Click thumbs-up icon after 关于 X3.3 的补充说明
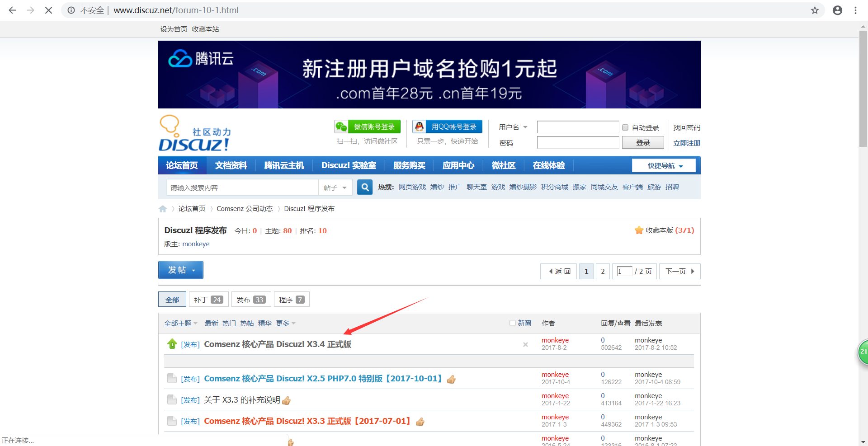The width and height of the screenshot is (868, 446). pos(286,400)
